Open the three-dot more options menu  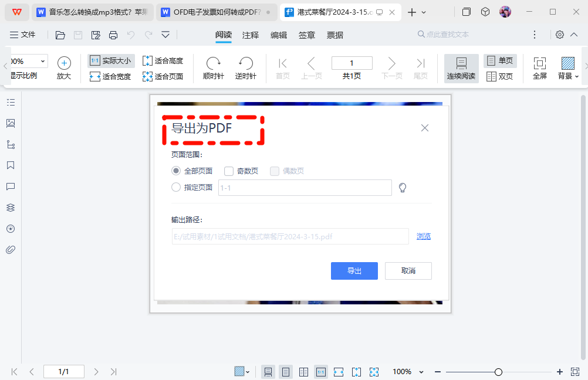pos(535,35)
